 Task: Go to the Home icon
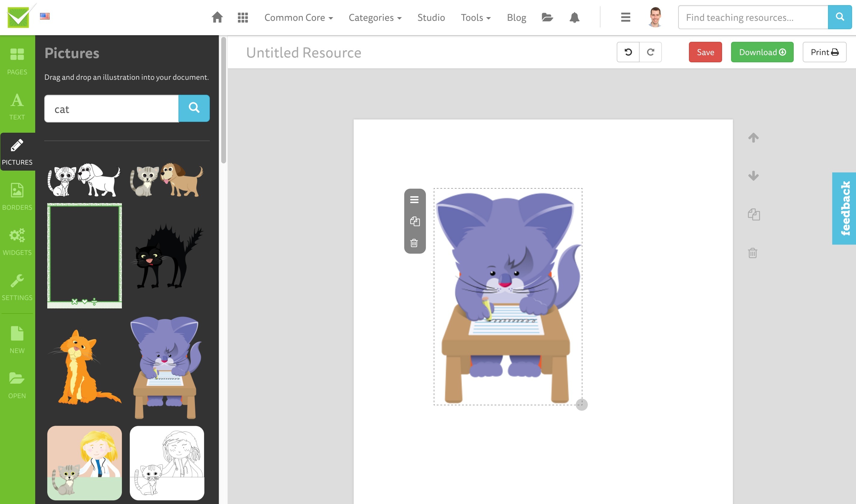pyautogui.click(x=217, y=17)
